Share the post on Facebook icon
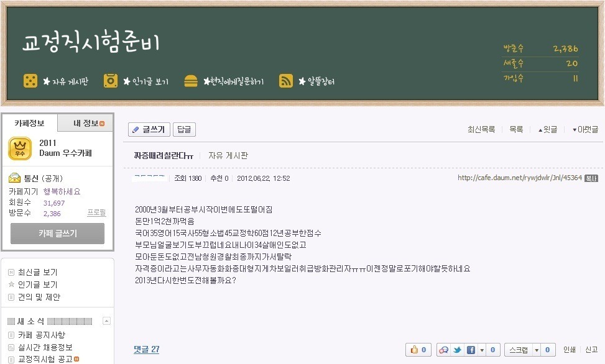Image resolution: width=605 pixels, height=364 pixels. tap(471, 350)
